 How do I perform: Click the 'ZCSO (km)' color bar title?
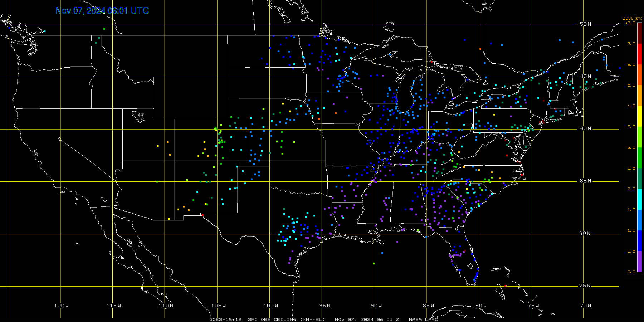tap(633, 18)
